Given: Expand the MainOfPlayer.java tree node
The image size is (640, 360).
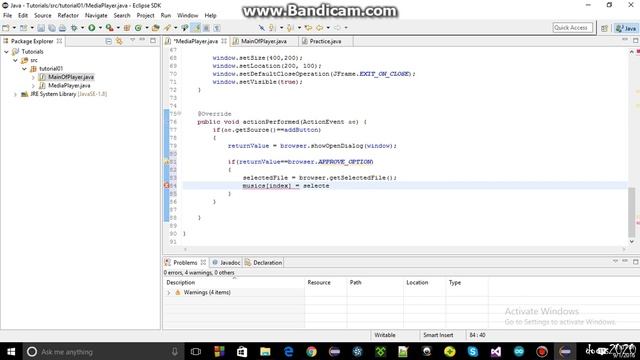Looking at the screenshot, I should pos(33,77).
